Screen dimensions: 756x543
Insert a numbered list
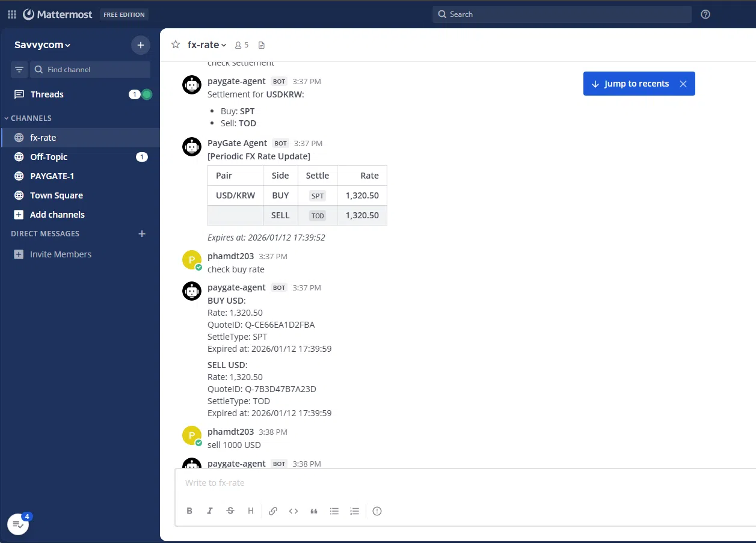355,511
